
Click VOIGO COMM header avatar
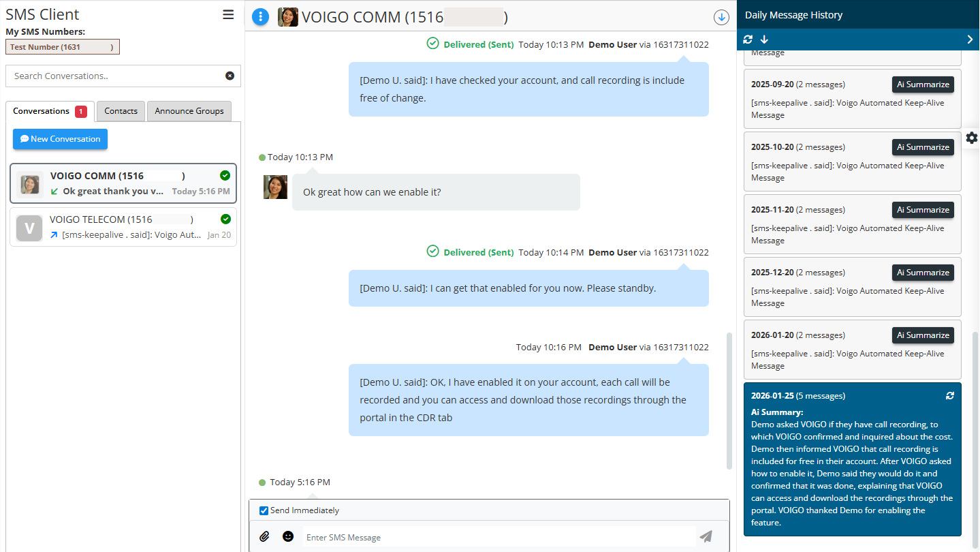tap(288, 17)
